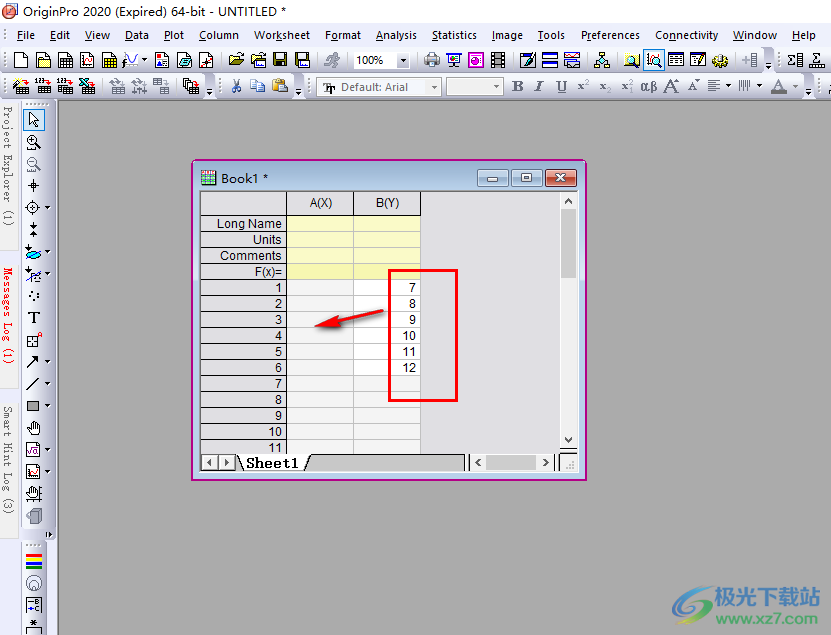Create a new project with blank page icon
Viewport: 831px width, 635px height.
pyautogui.click(x=21, y=60)
